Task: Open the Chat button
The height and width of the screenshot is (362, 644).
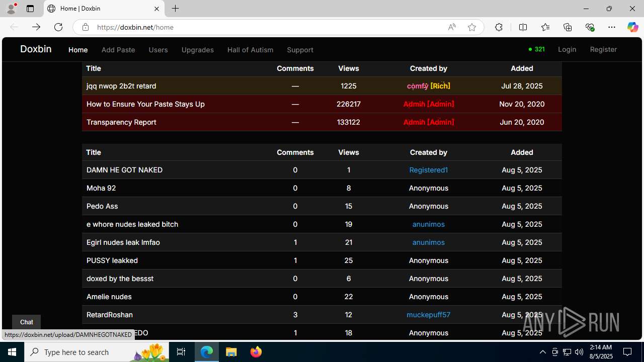Action: pyautogui.click(x=26, y=322)
